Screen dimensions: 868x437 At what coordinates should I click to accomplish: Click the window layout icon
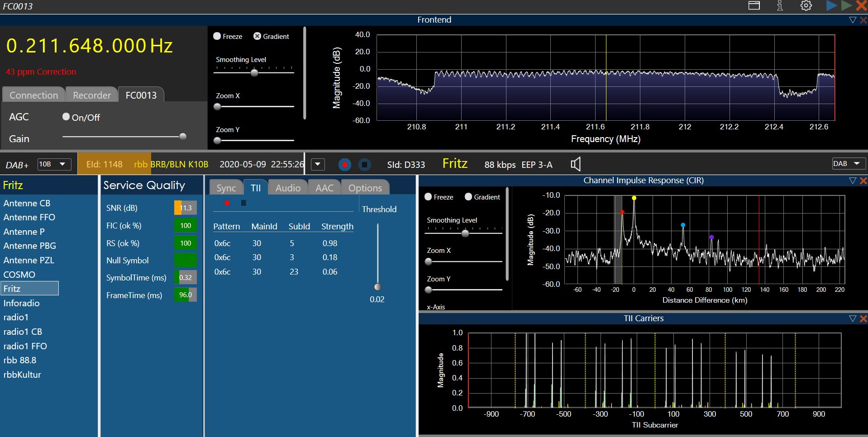click(x=754, y=6)
